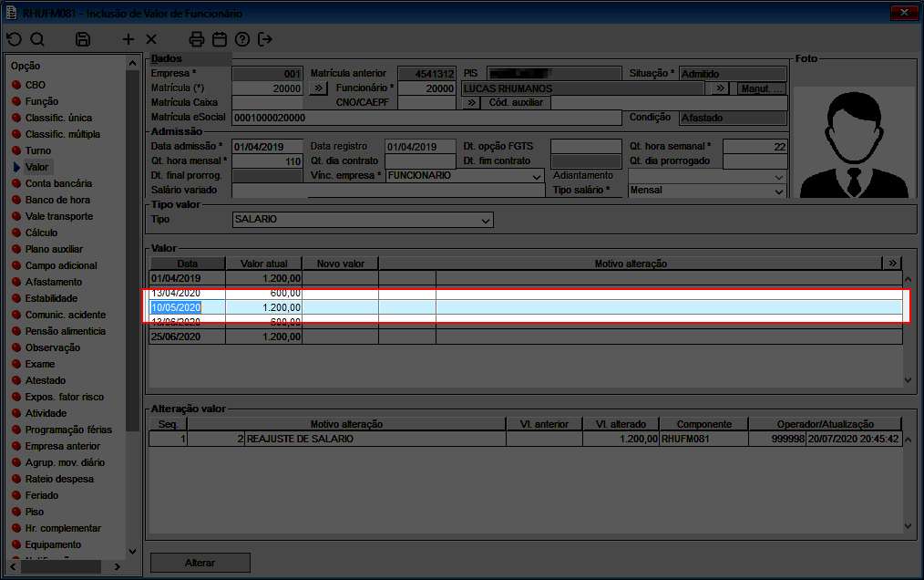Click the Data column header in the Valor grid
Screen dimensions: 924x580
(188, 264)
